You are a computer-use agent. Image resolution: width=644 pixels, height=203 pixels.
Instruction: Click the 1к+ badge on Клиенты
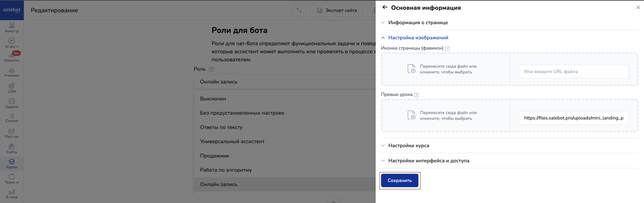(x=16, y=53)
